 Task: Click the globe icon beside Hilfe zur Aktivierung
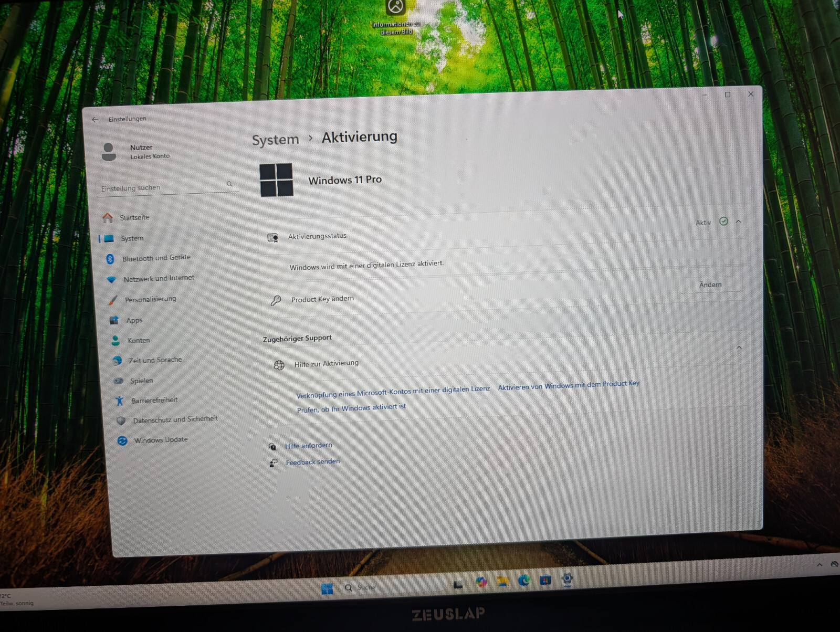(x=279, y=365)
